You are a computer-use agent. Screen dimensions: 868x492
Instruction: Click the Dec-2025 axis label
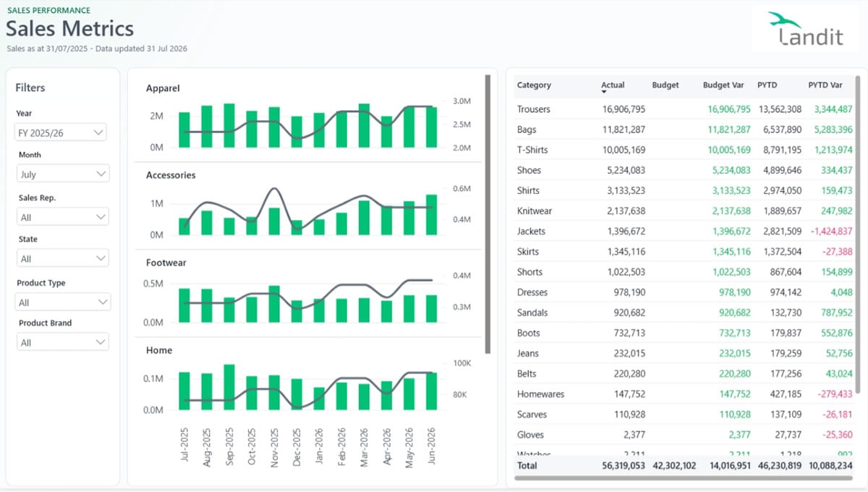297,446
